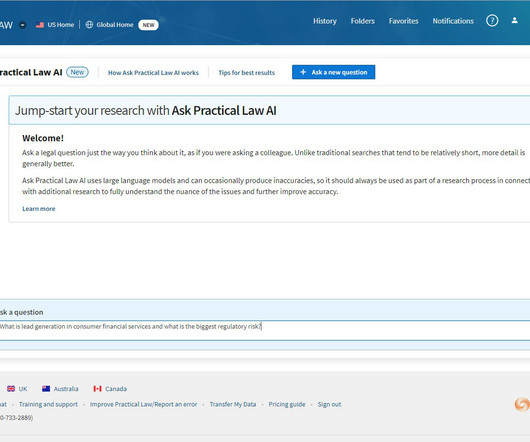This screenshot has width=530, height=442.
Task: Click Sign out in footer
Action: point(329,404)
